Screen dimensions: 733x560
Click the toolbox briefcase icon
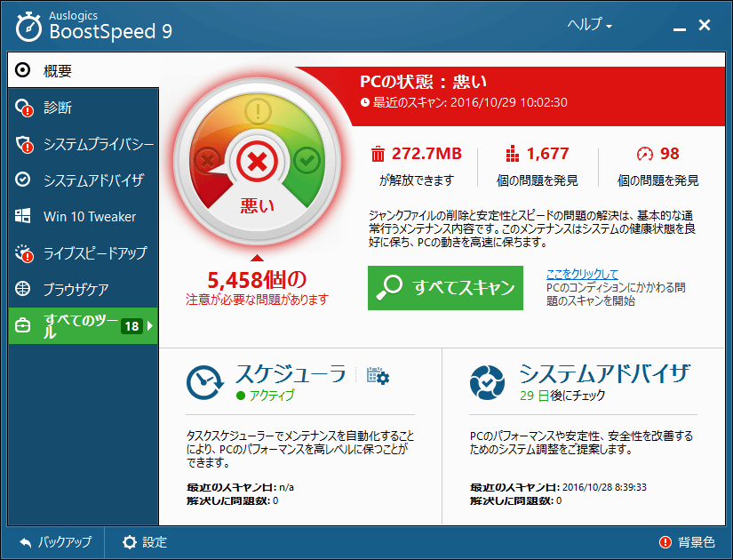(22, 325)
